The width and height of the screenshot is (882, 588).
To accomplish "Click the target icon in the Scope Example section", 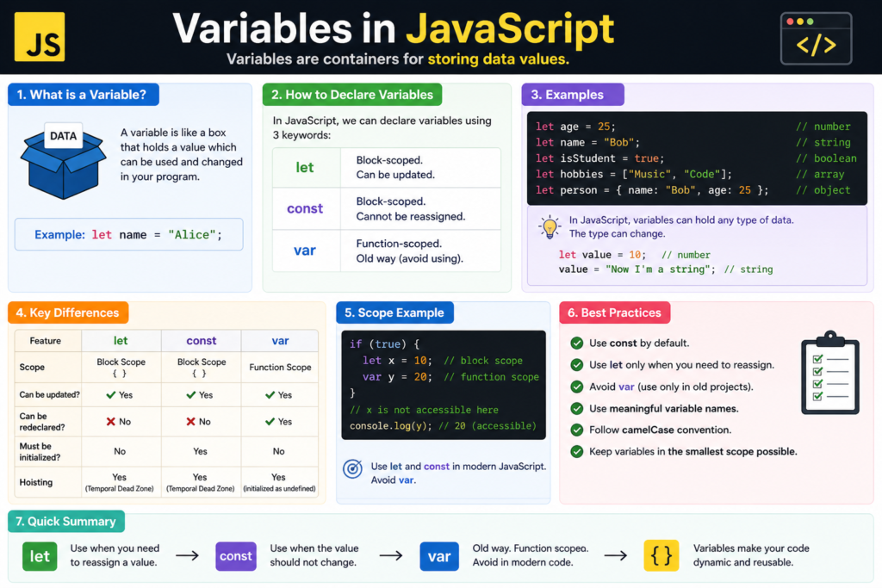I will tap(352, 468).
